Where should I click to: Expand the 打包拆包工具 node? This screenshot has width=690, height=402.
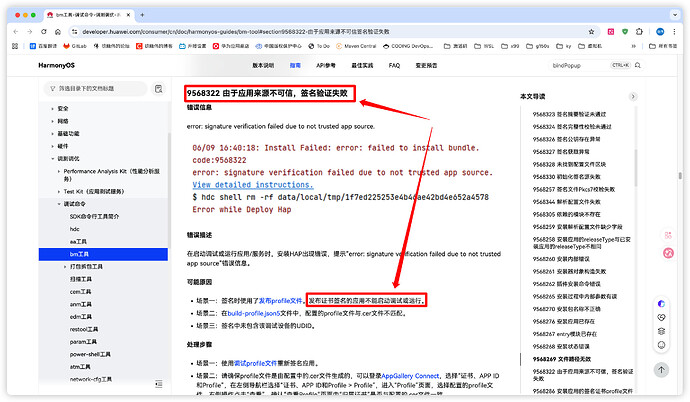coord(66,267)
